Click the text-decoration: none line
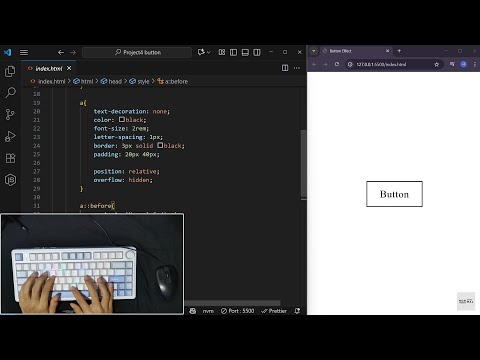The height and width of the screenshot is (360, 480). [131, 111]
